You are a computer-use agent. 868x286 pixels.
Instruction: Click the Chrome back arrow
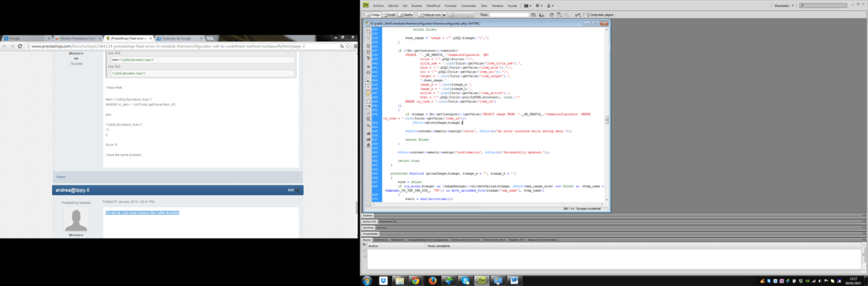point(5,46)
